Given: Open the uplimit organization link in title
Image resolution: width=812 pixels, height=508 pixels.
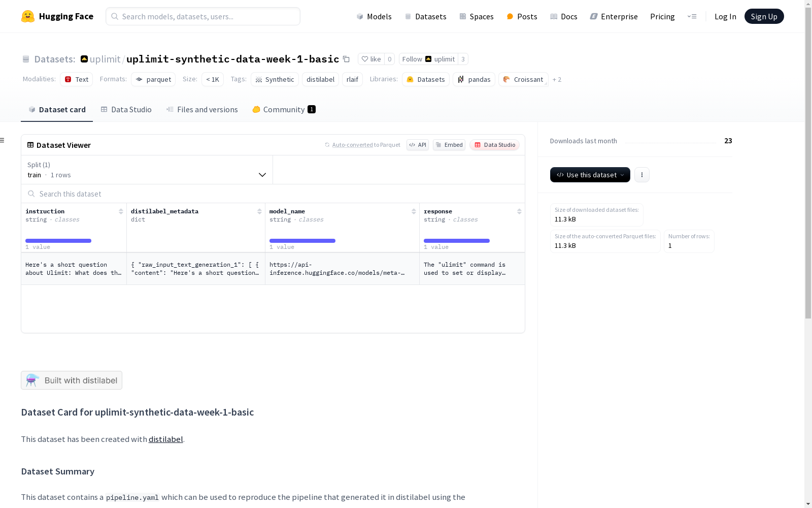Looking at the screenshot, I should pyautogui.click(x=105, y=59).
